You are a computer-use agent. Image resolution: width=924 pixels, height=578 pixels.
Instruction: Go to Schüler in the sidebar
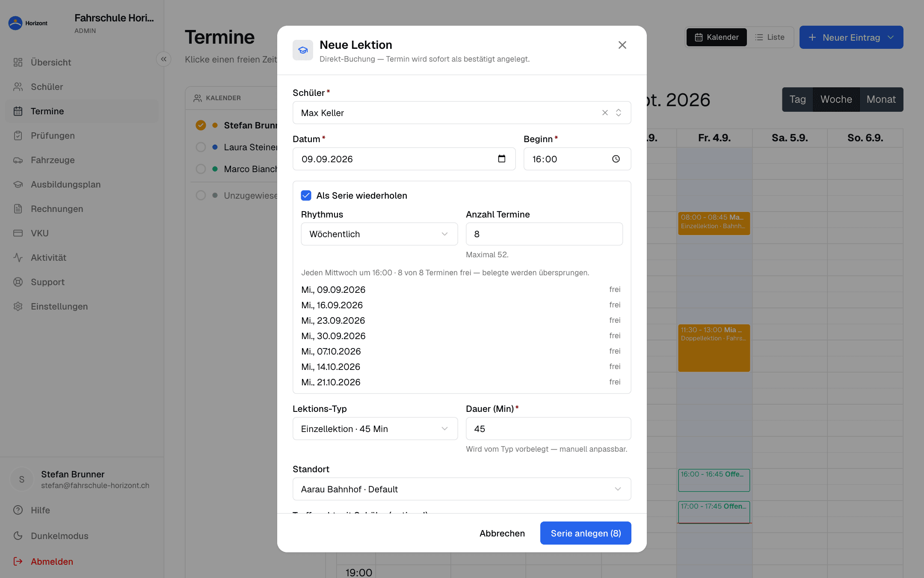82,87
